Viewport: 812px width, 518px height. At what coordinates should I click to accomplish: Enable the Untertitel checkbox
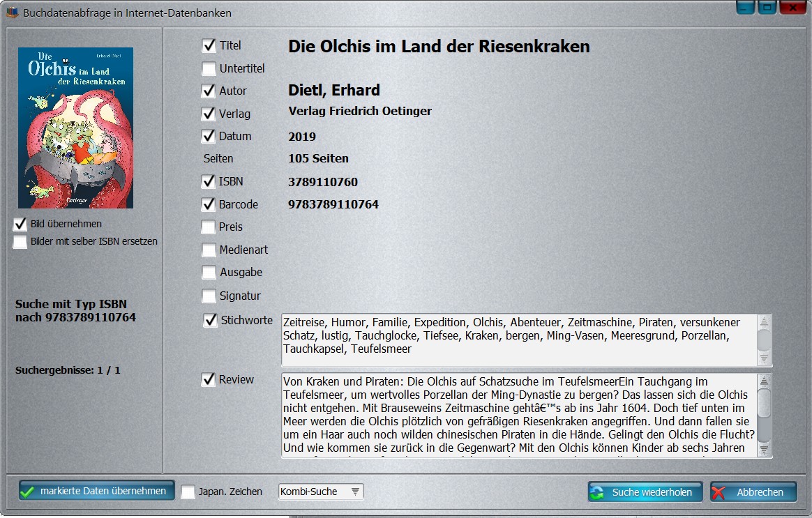coord(209,68)
